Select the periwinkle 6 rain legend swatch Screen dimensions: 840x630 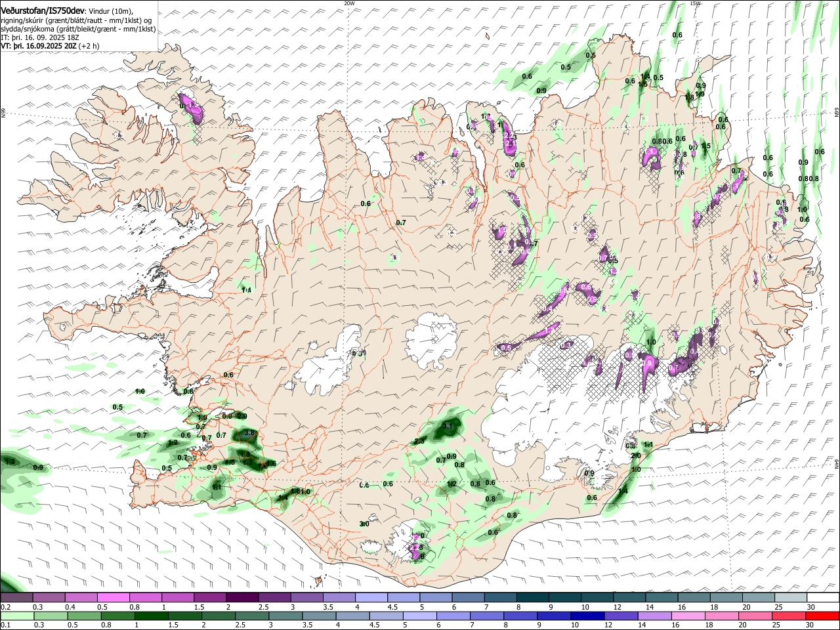[453, 616]
